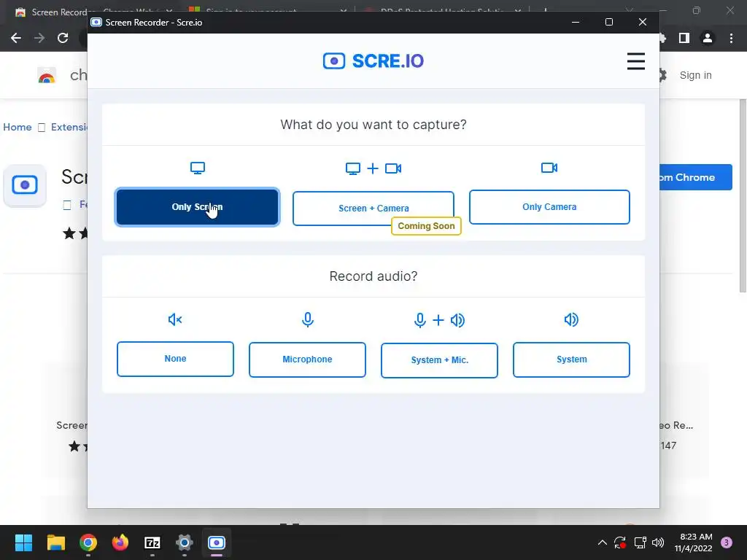Click the speaker icon above System + Mic.
This screenshot has width=747, height=560.
[457, 320]
